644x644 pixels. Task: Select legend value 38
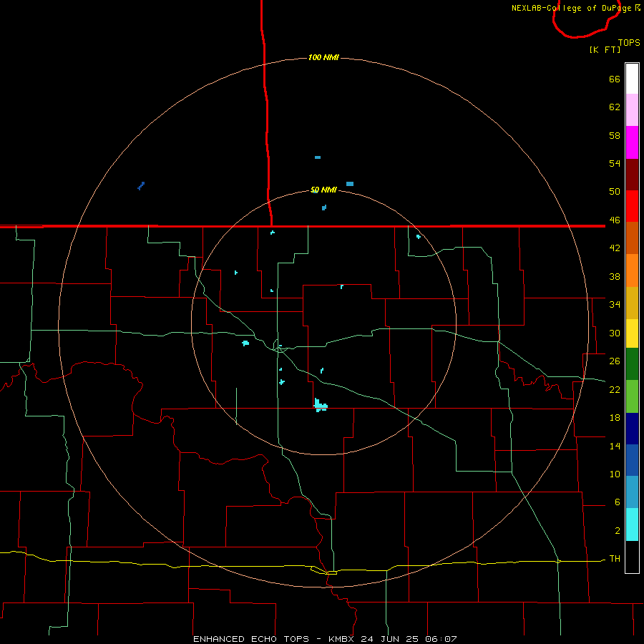click(615, 276)
